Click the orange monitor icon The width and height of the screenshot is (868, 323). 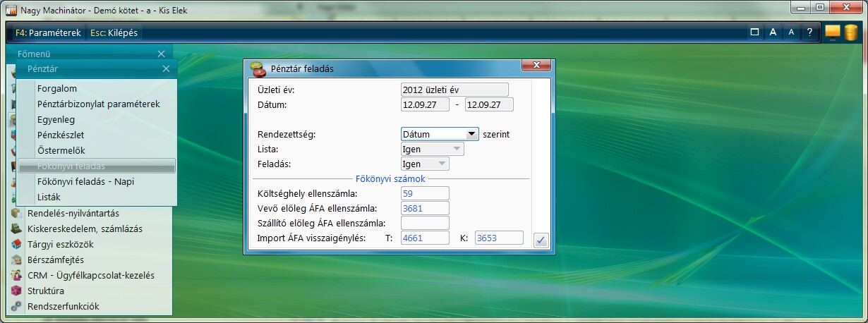coord(833,32)
